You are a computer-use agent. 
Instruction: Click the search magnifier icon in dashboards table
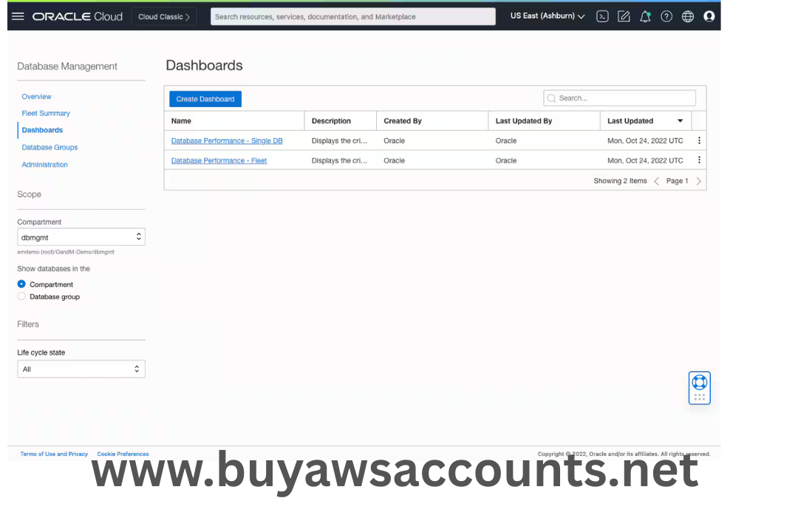point(551,98)
